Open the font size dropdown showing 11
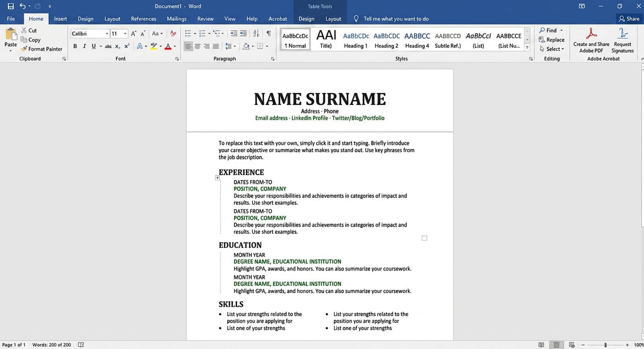644x349 pixels. point(125,33)
